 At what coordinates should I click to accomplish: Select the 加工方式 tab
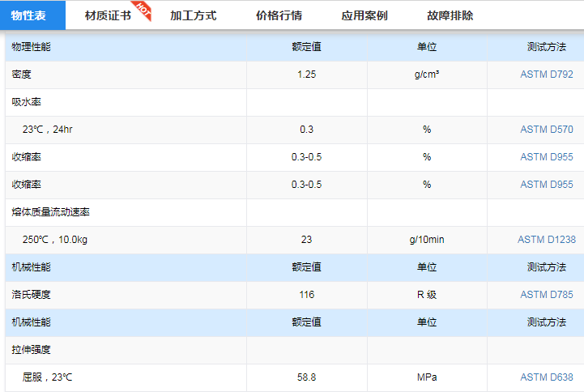(x=194, y=15)
